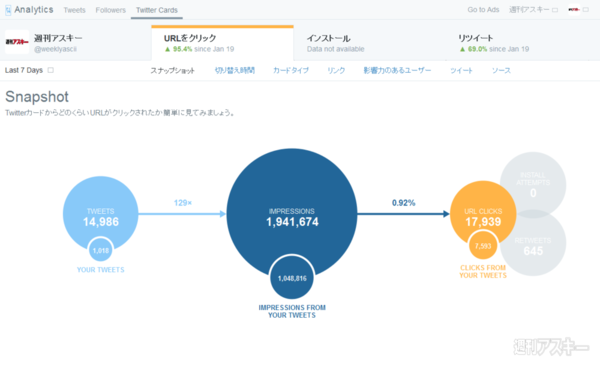
Task: Jump to the リンク section
Action: tap(336, 70)
